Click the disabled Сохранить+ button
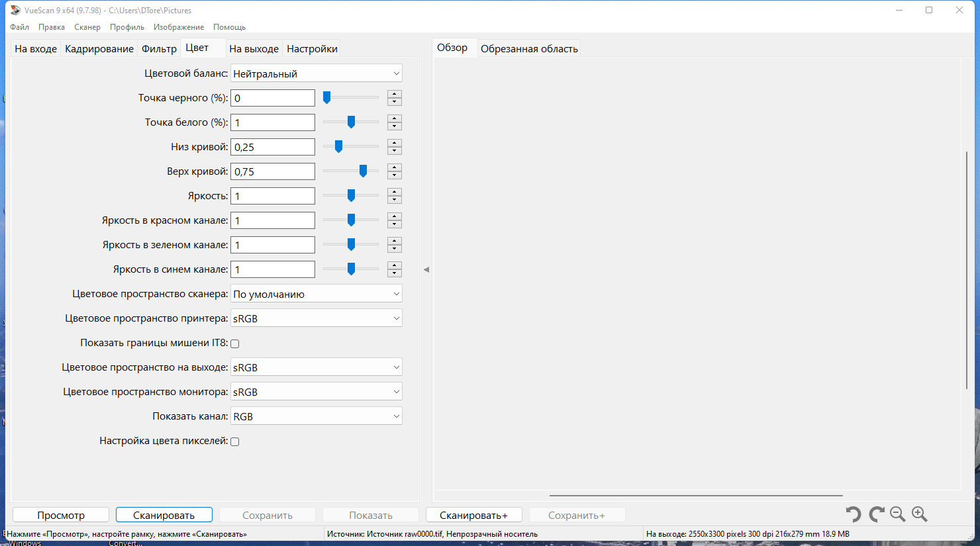Viewport: 980px width, 546px height. coord(577,515)
